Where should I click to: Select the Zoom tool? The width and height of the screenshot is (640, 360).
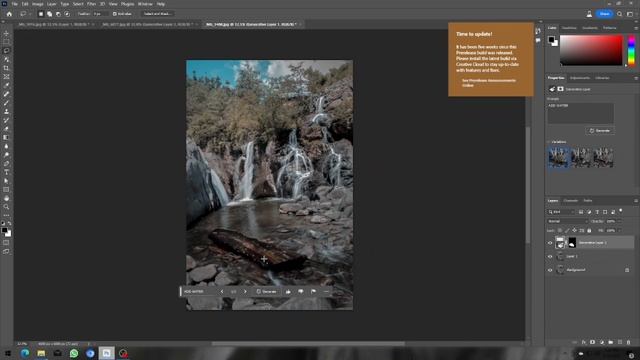pos(6,207)
